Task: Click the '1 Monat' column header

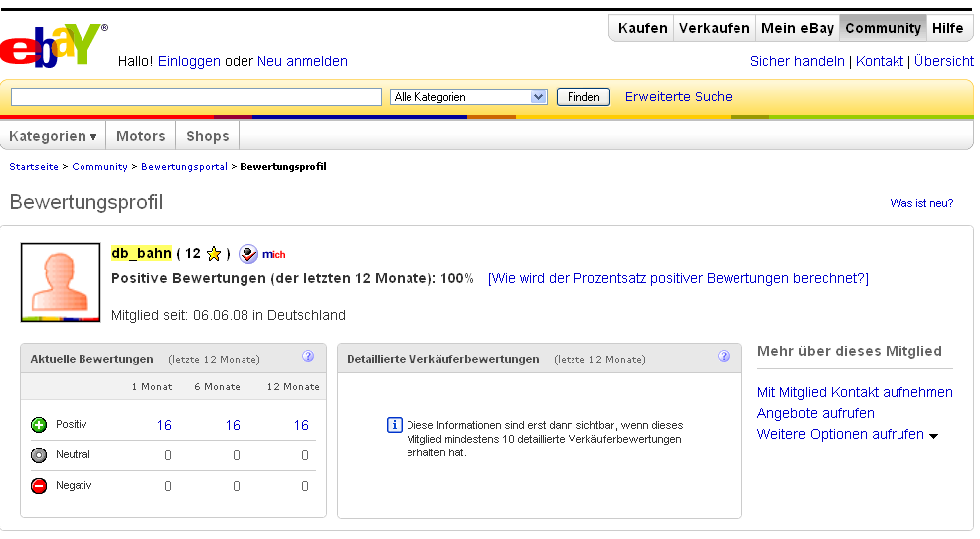Action: tap(152, 387)
